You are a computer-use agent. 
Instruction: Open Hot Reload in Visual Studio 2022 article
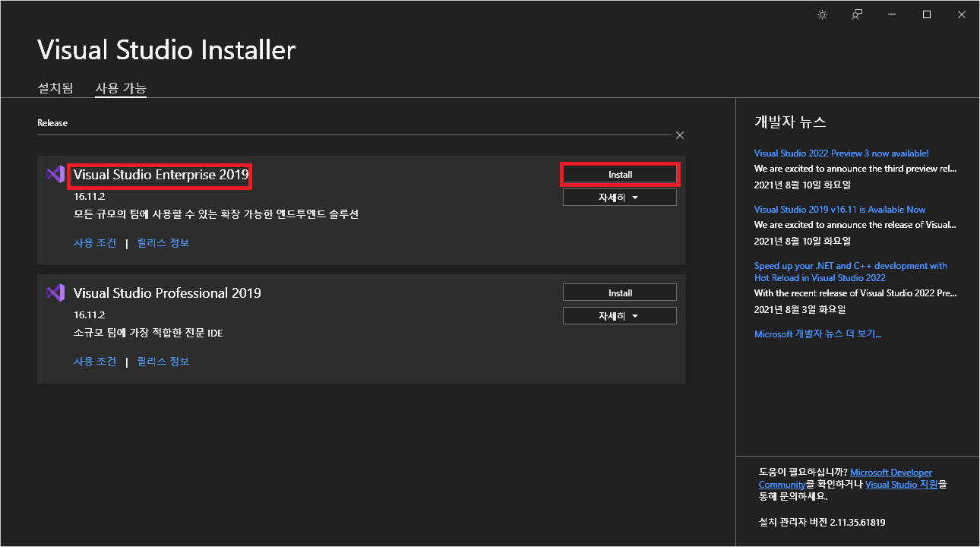pos(851,272)
